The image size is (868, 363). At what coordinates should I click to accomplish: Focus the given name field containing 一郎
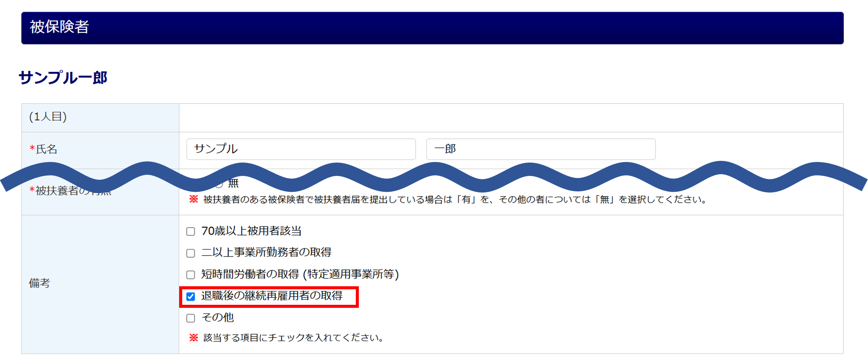point(541,149)
